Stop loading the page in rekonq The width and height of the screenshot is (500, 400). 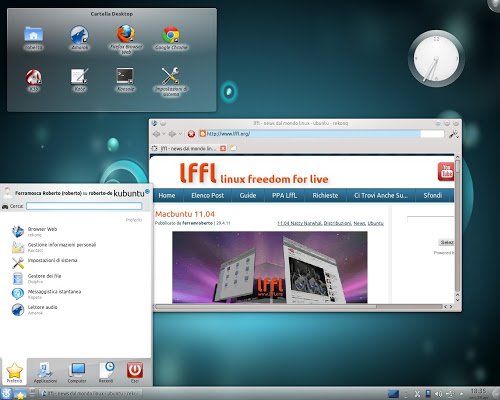(191, 134)
